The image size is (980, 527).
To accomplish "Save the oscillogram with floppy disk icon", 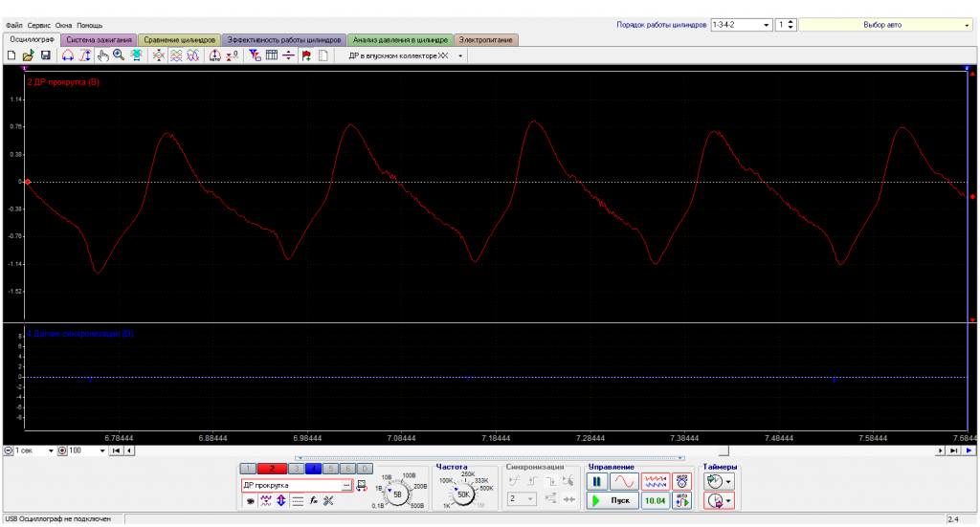I will point(46,55).
